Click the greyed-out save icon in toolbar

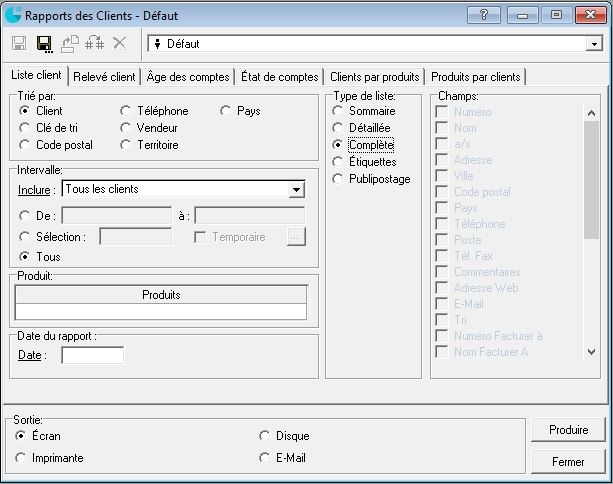click(19, 43)
